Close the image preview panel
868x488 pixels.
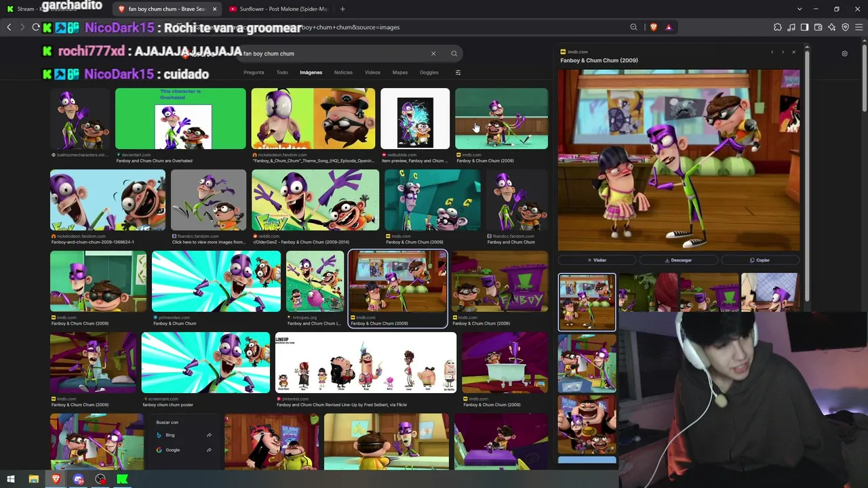(793, 52)
